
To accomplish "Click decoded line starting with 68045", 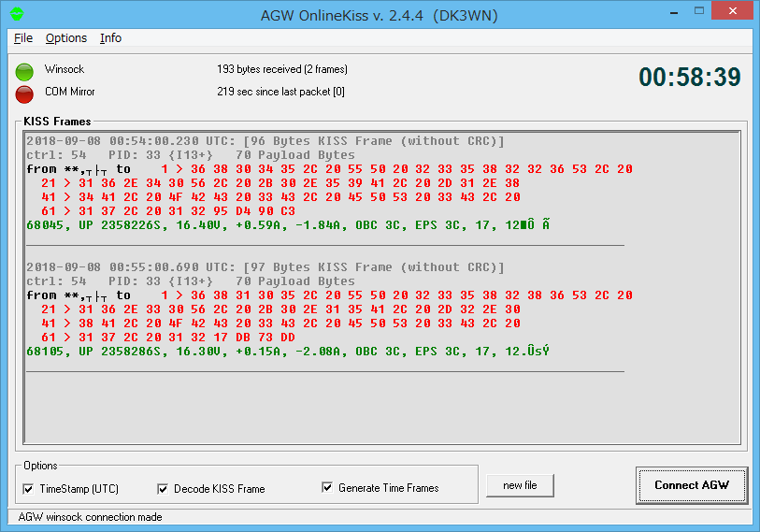I will (288, 225).
